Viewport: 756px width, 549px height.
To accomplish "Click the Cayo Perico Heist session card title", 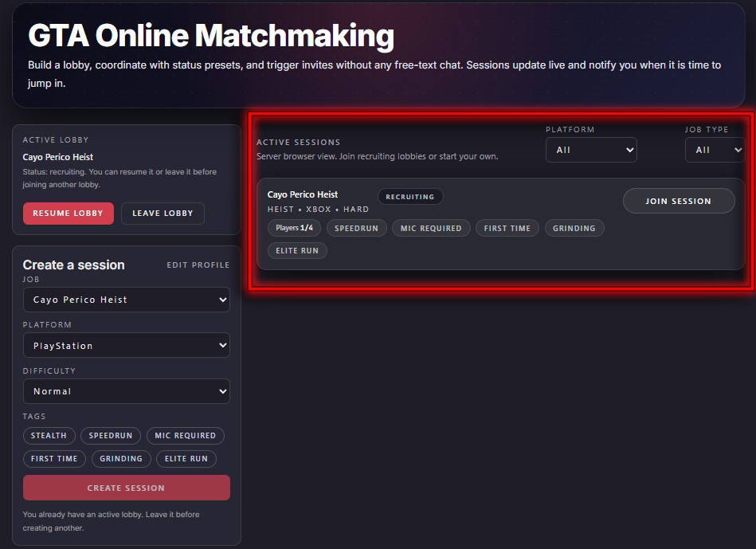I will (303, 194).
